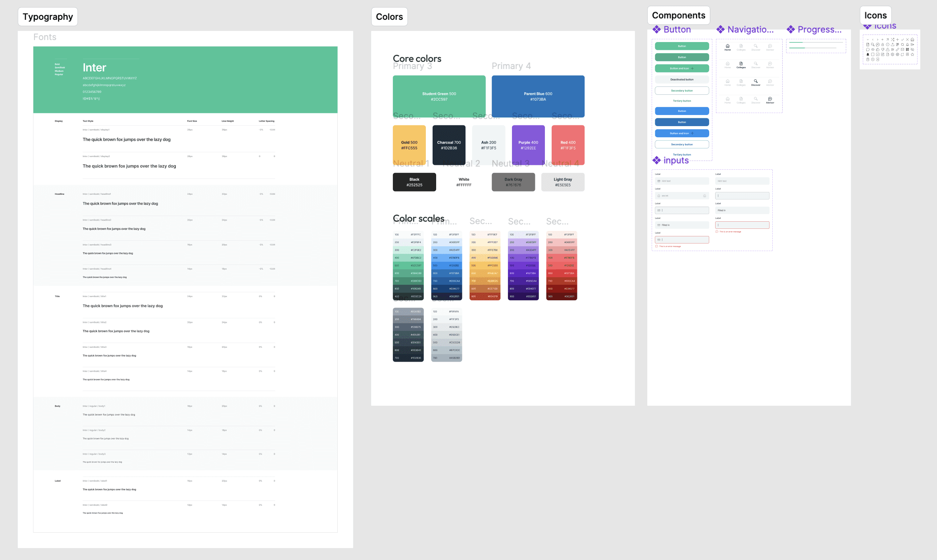Viewport: 937px width, 560px height.
Task: Click the inputs component diamond icon
Action: pos(657,160)
